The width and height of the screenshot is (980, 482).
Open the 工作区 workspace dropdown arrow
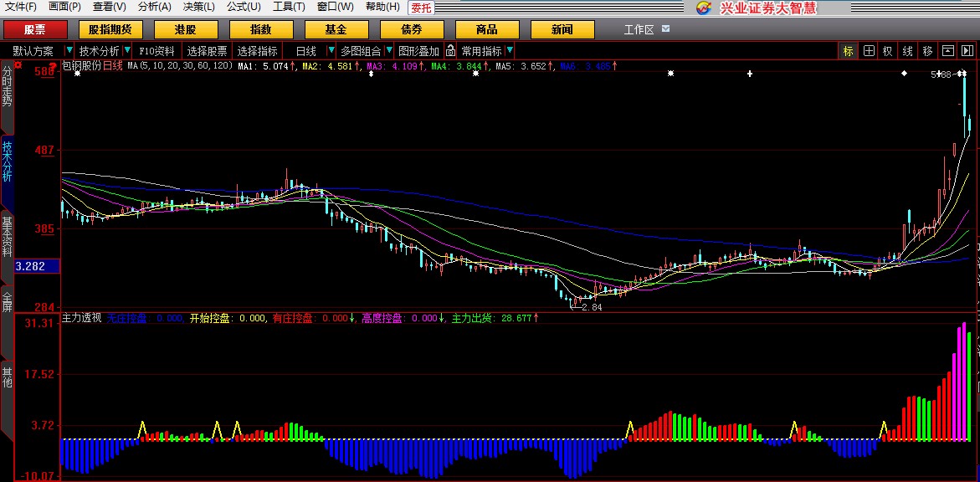pyautogui.click(x=665, y=29)
